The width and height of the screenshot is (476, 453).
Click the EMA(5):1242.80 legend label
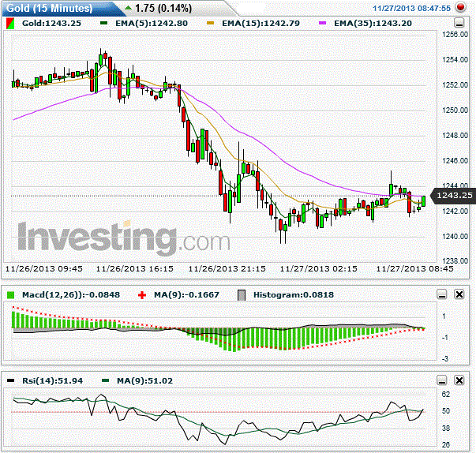152,24
